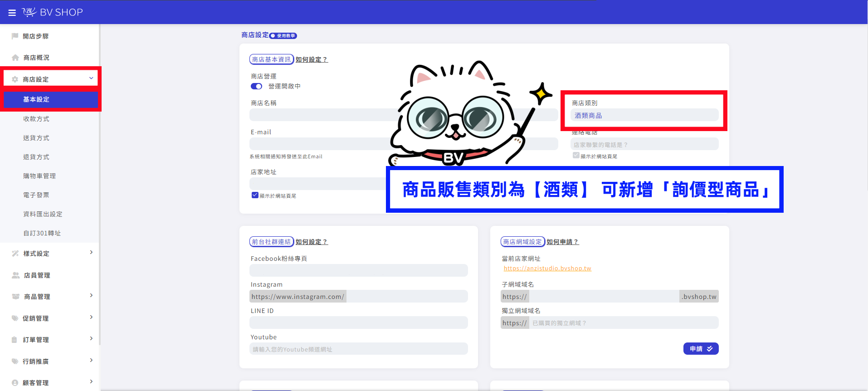Click the 使用教學 badge next to 商店設定
The height and width of the screenshot is (391, 868).
tap(283, 36)
